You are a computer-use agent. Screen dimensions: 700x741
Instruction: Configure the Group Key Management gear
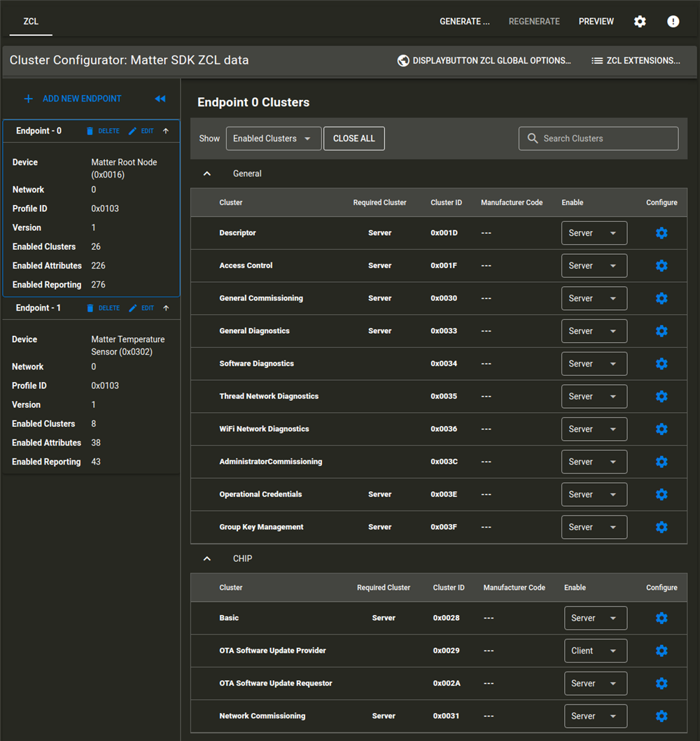click(661, 527)
